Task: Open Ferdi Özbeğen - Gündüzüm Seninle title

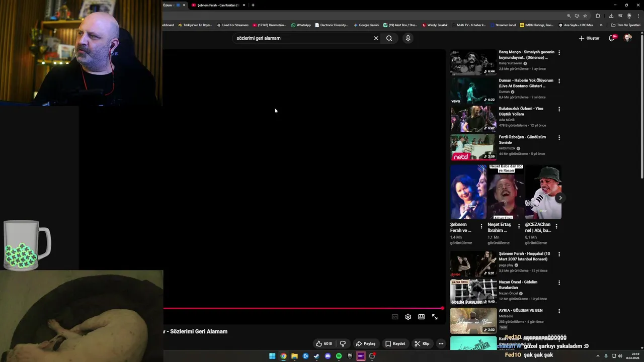Action: coord(522,139)
